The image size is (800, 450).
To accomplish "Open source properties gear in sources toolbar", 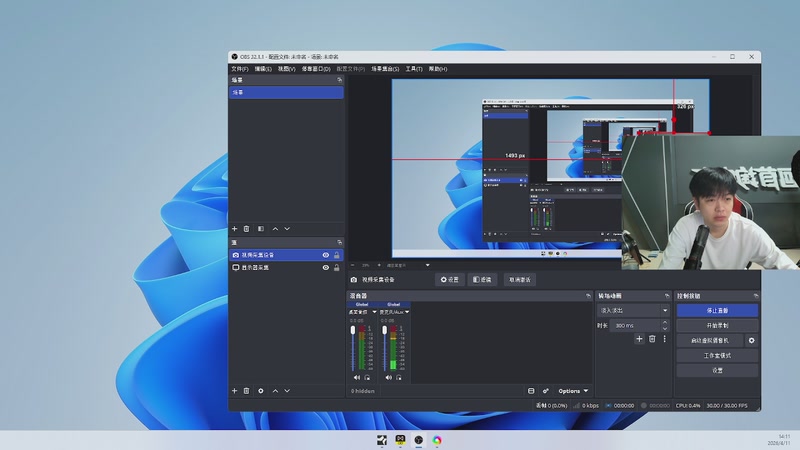I will [261, 391].
